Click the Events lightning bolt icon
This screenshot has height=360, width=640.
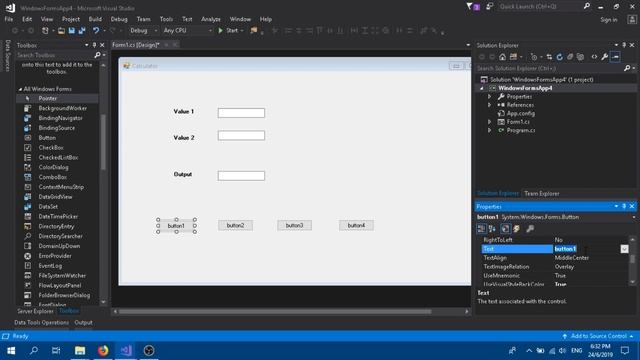coord(516,229)
